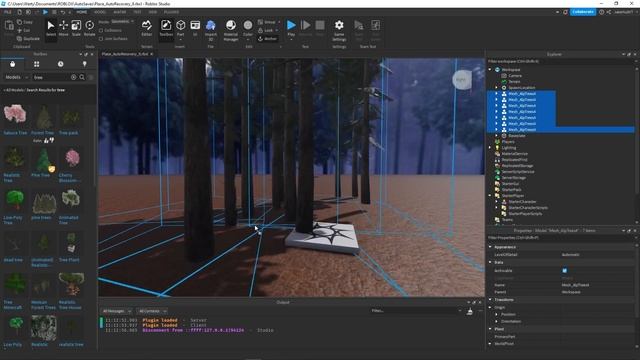This screenshot has height=360, width=640.
Task: Click the Duplicate button
Action: click(28, 38)
